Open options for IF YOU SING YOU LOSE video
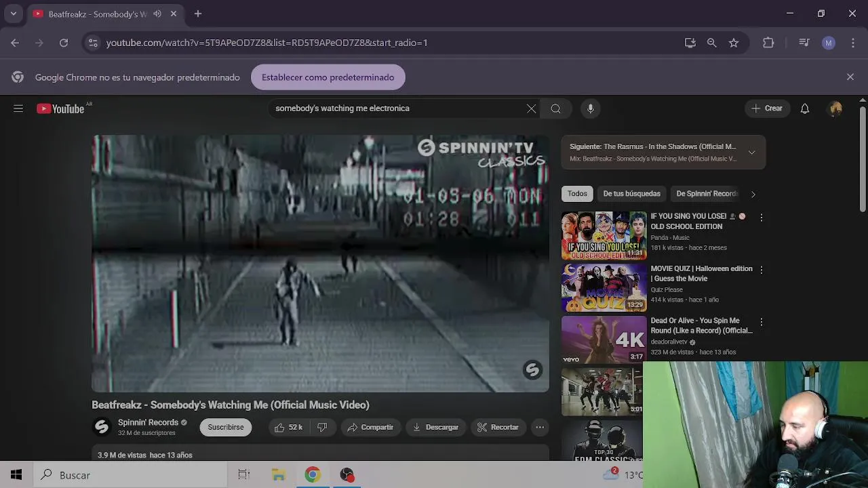Viewport: 868px width, 488px height. 761,218
